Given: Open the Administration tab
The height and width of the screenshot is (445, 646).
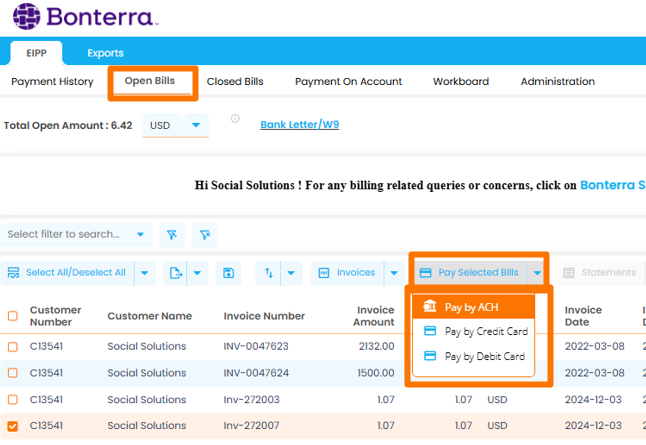Looking at the screenshot, I should coord(558,82).
